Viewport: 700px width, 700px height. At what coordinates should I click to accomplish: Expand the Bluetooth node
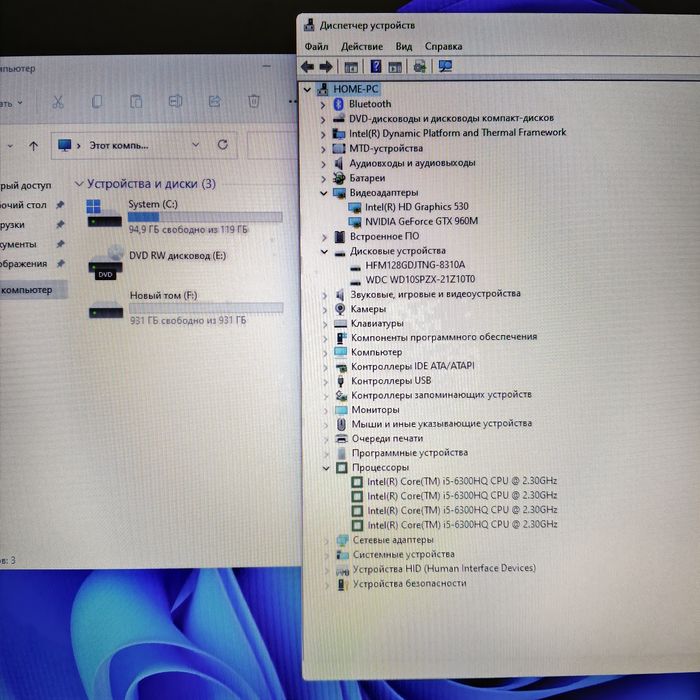323,105
